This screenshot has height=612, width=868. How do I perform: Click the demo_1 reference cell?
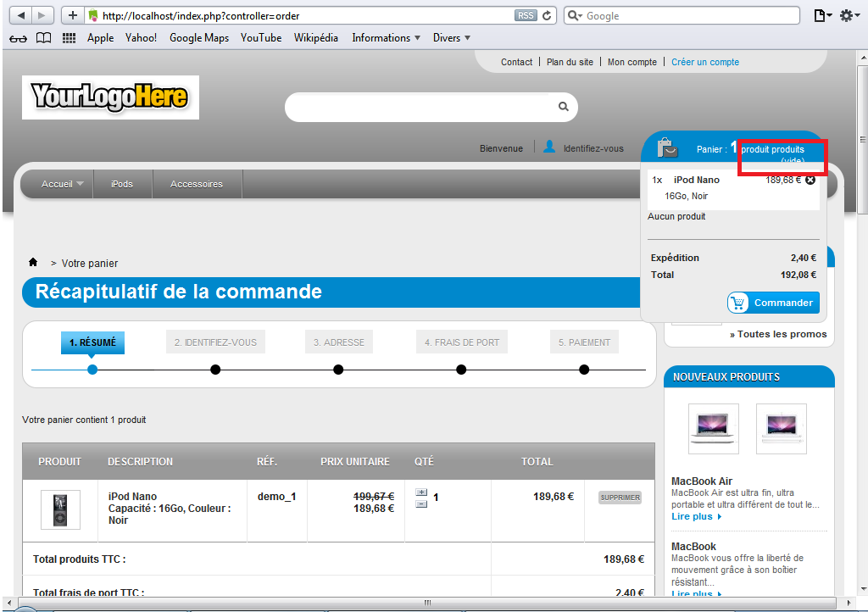click(277, 497)
